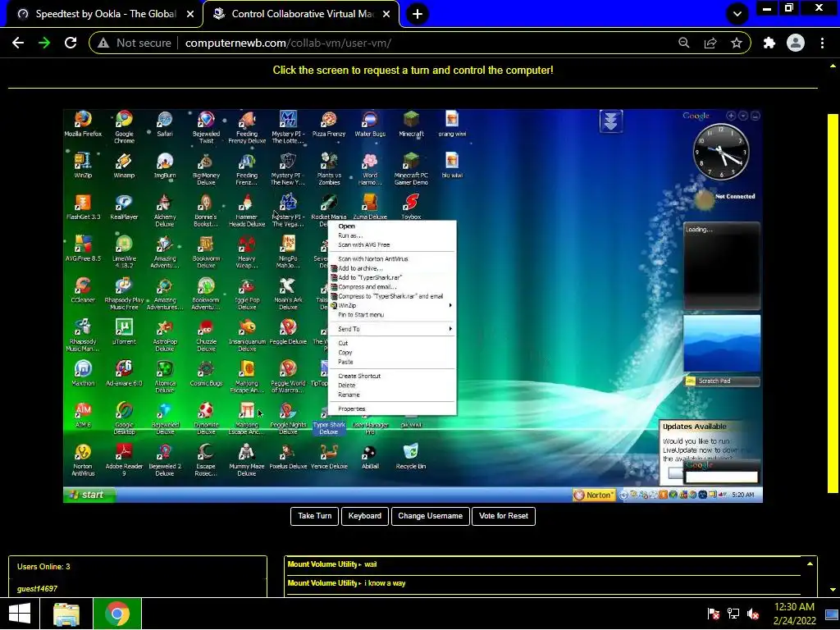The image size is (840, 630).
Task: Select the WinZip desktop icon
Action: tap(83, 166)
